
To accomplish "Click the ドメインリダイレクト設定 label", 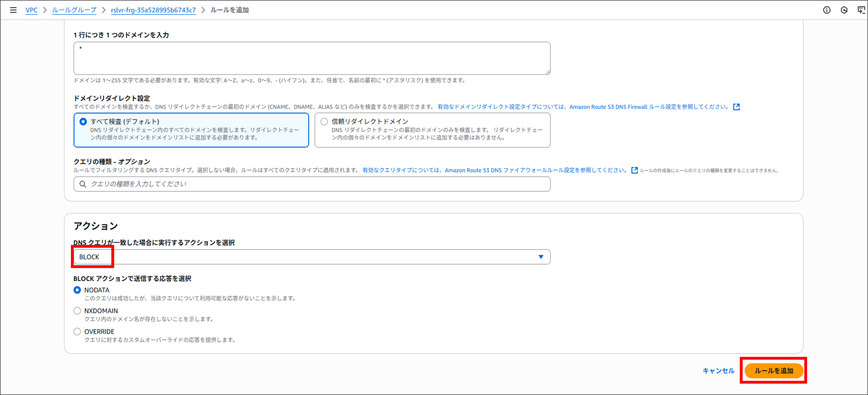I will 112,98.
